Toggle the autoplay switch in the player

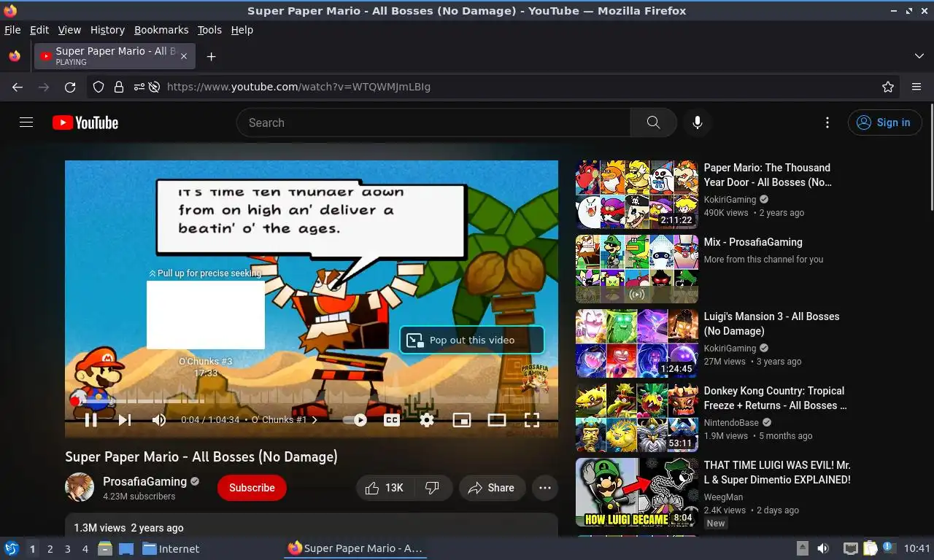click(355, 420)
